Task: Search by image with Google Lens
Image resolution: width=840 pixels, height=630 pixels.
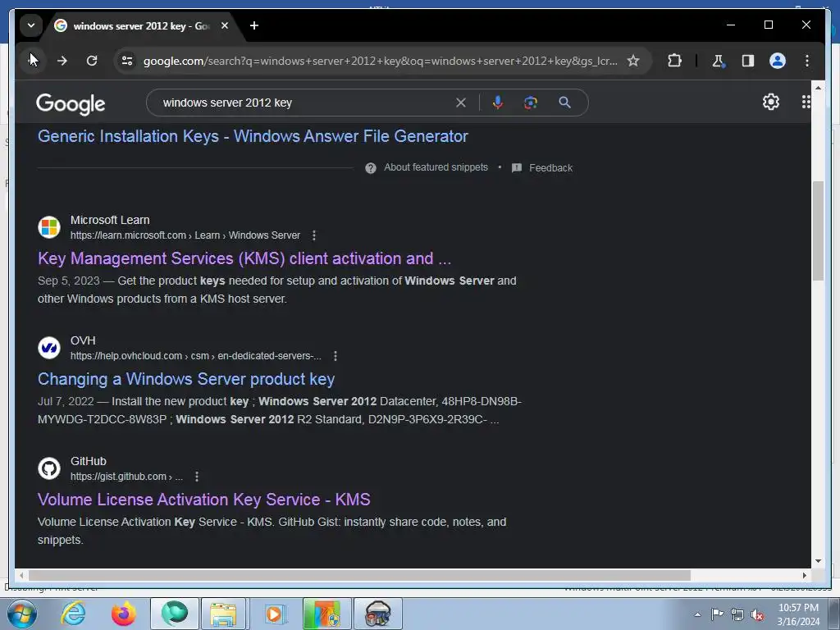Action: coord(531,103)
